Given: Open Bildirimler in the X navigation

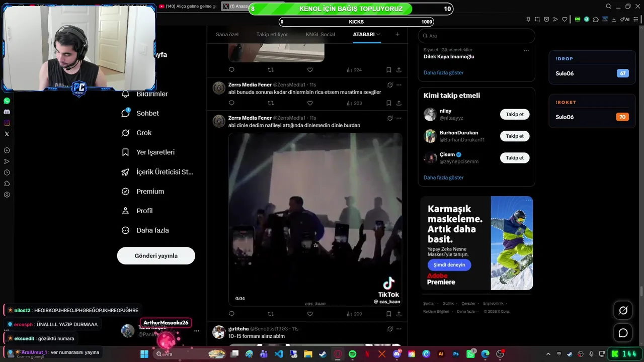Looking at the screenshot, I should coord(145,94).
